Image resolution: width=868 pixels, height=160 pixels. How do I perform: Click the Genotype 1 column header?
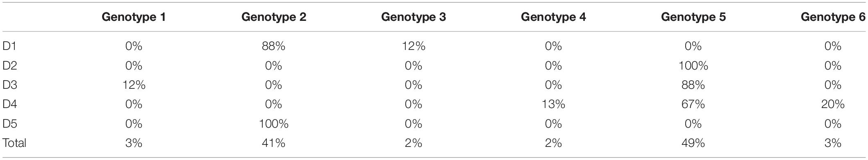[x=134, y=17]
